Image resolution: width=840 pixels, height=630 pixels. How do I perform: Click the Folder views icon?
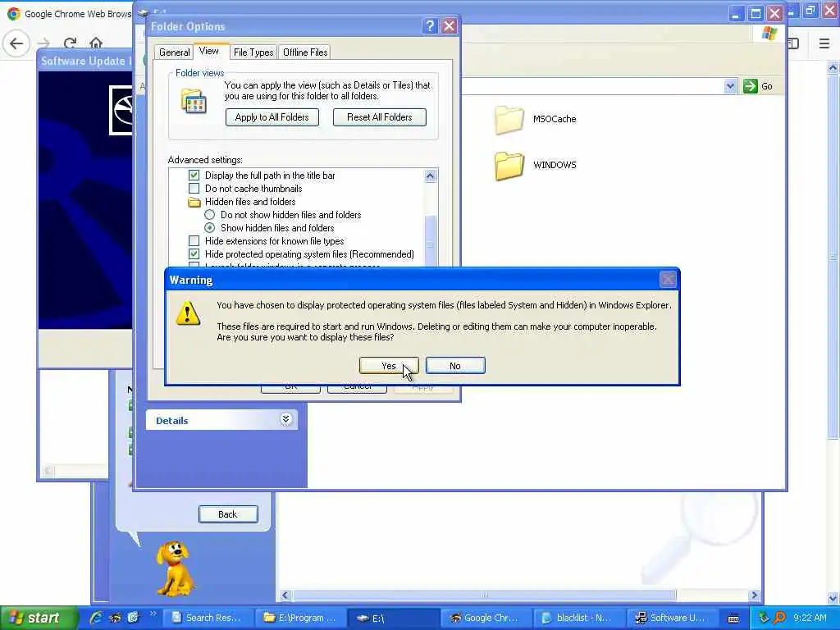click(194, 101)
